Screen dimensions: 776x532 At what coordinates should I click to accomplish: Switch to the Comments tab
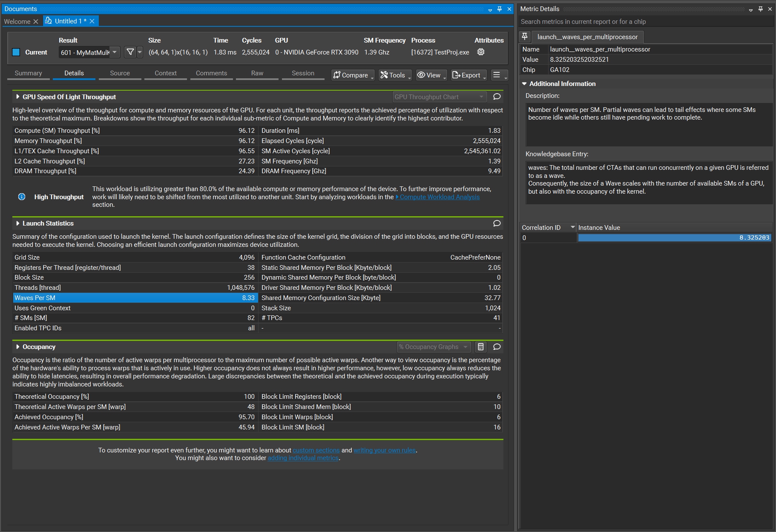[x=211, y=73]
